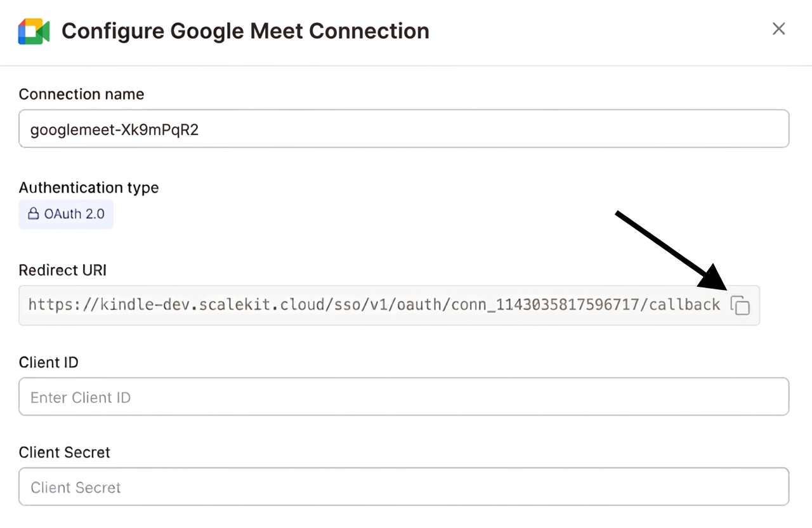The width and height of the screenshot is (812, 528).
Task: Select the googlemeet-Xk9mPqR2 connection name text
Action: [114, 129]
